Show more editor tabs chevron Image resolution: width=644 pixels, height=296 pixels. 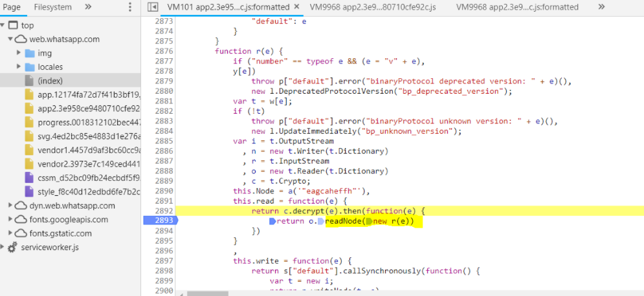602,7
